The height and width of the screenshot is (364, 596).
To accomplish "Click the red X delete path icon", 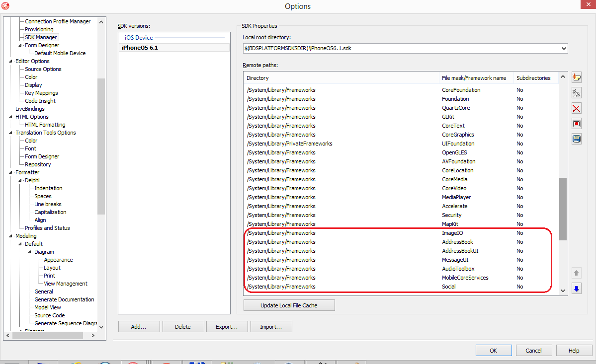I will [577, 108].
